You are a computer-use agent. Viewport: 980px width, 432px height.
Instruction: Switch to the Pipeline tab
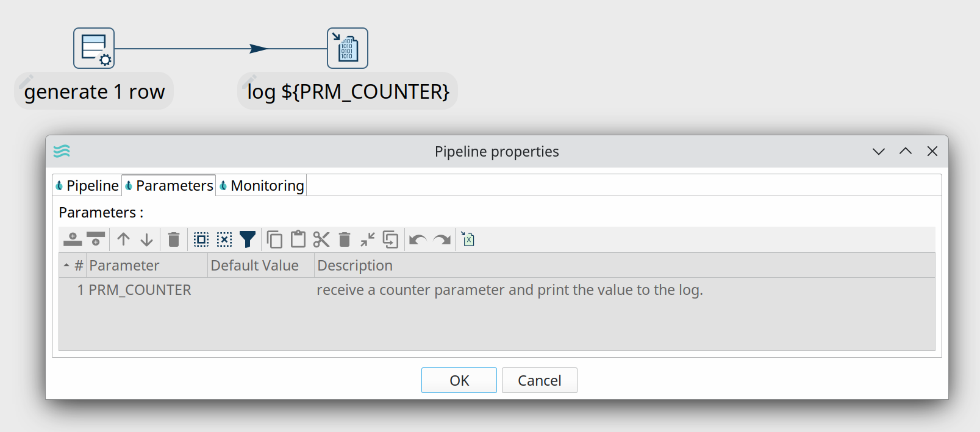click(87, 185)
